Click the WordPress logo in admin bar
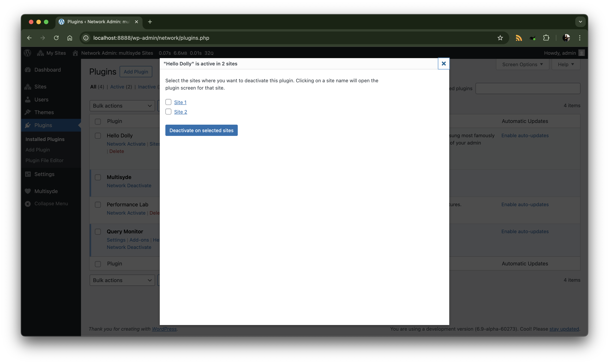The image size is (609, 364). (x=28, y=53)
